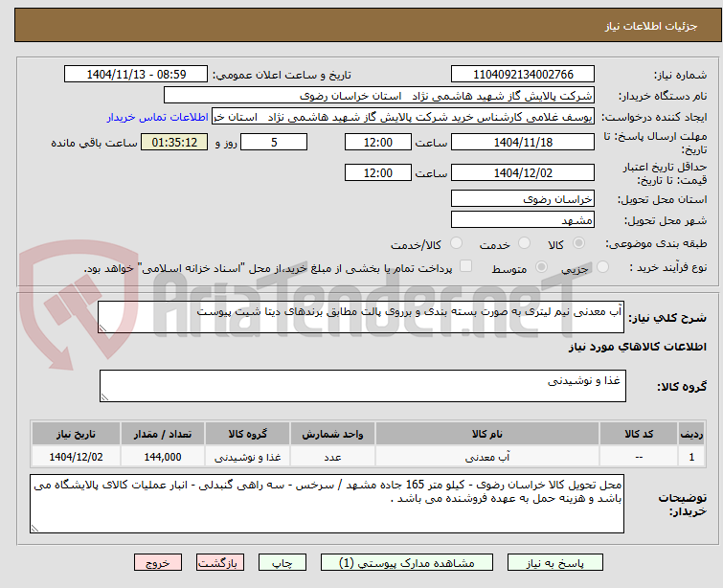Toggle the اسناد خزانه اسلامی payment checkbox
Viewport: 723px width, 588px height.
(x=466, y=266)
